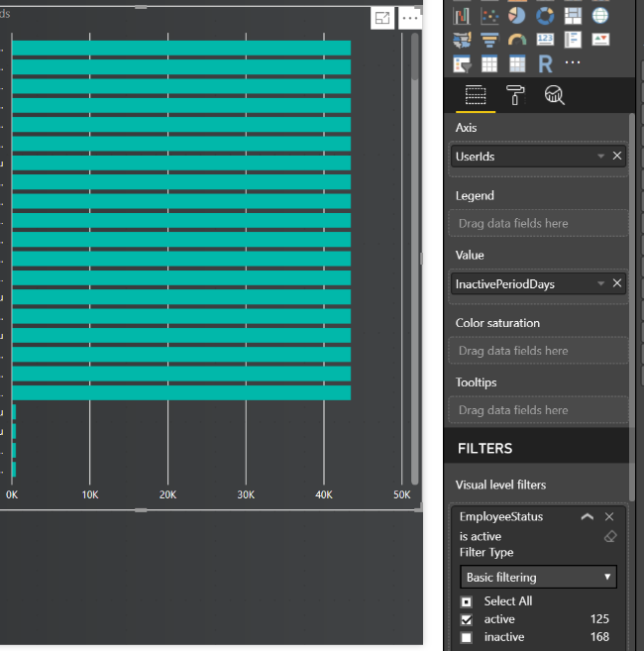Click the Visual level filters label

pos(500,485)
